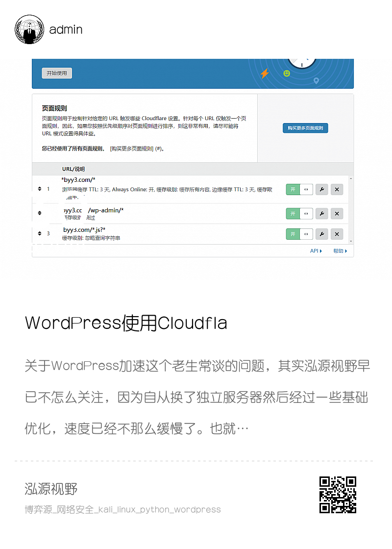This screenshot has height=549, width=392.
Task: Click the *byy3.com/* rule URL text
Action: [x=78, y=179]
